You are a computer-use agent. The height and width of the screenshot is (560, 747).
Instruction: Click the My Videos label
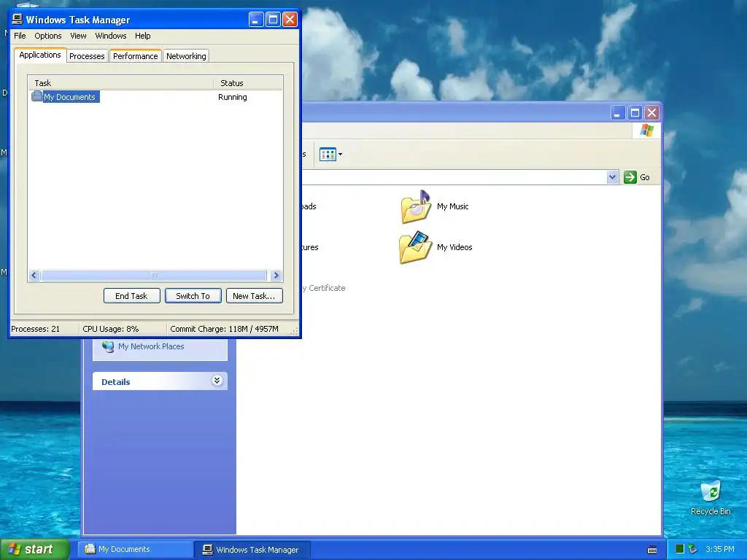(454, 248)
